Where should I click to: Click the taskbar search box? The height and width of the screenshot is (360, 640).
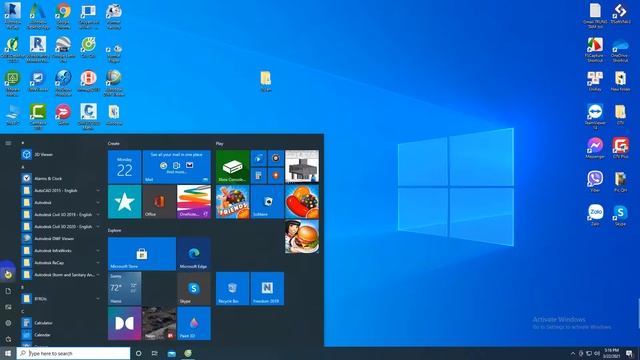(73, 353)
